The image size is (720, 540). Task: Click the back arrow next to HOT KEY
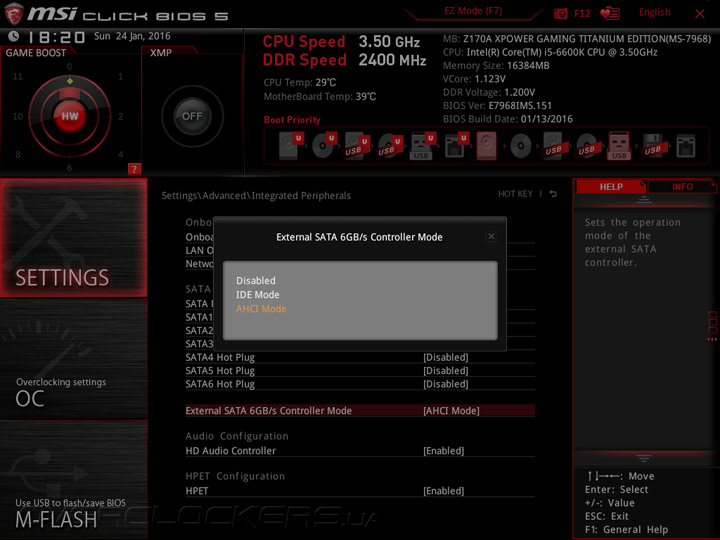click(x=553, y=194)
